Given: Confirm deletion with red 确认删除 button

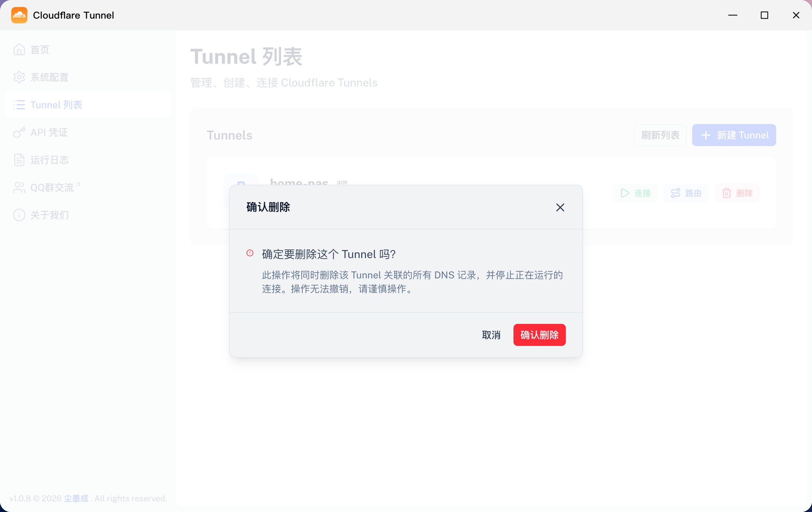Looking at the screenshot, I should point(539,335).
